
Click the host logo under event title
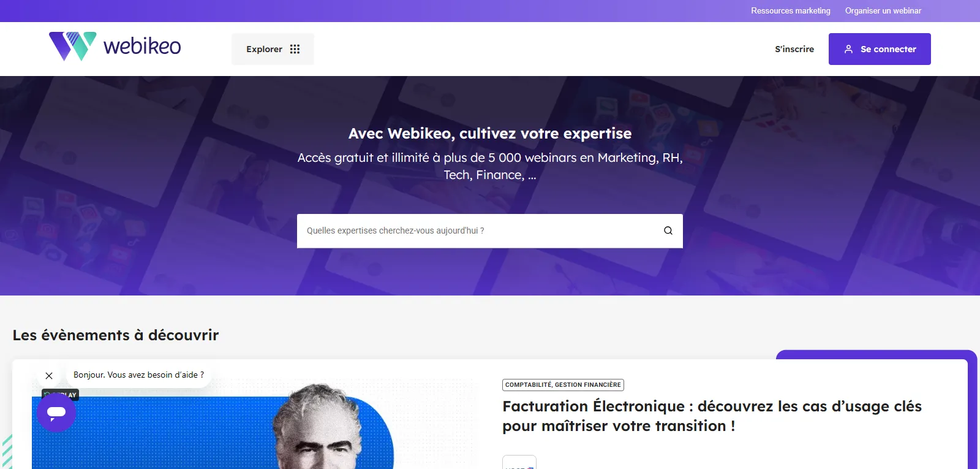tap(519, 462)
